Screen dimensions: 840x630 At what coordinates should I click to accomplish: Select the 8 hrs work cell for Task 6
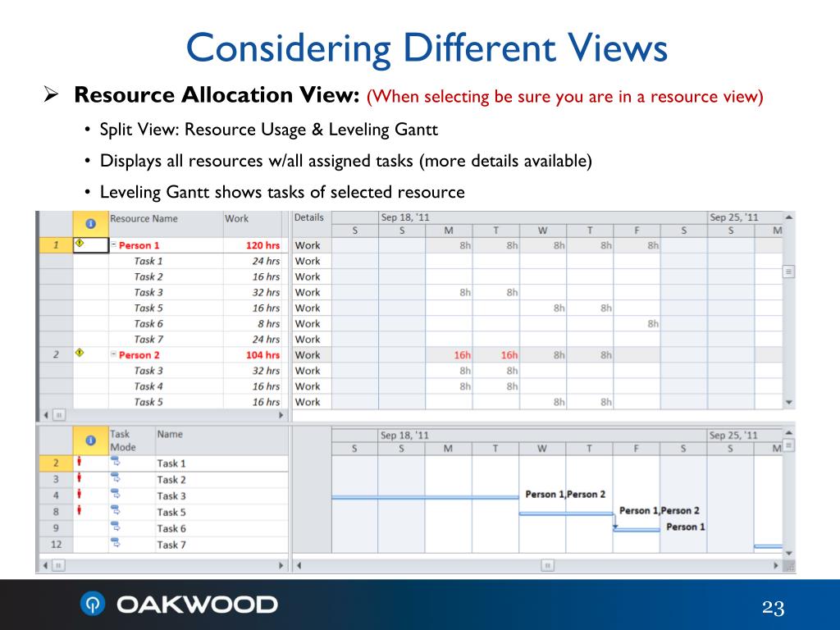click(253, 323)
